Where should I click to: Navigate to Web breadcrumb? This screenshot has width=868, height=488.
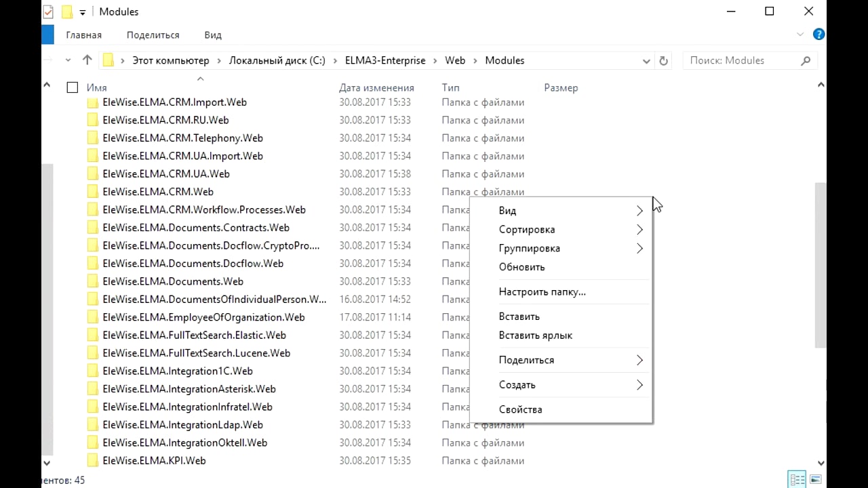455,60
